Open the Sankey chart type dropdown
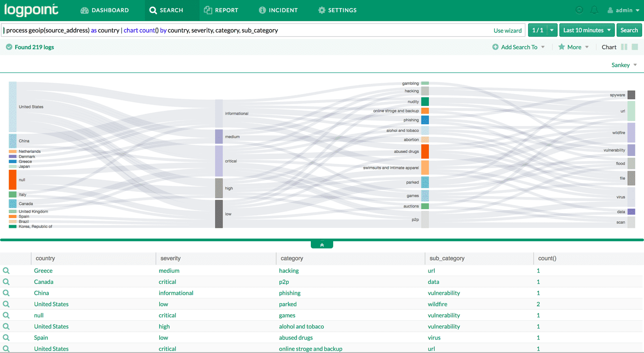The width and height of the screenshot is (644, 353). click(x=624, y=65)
